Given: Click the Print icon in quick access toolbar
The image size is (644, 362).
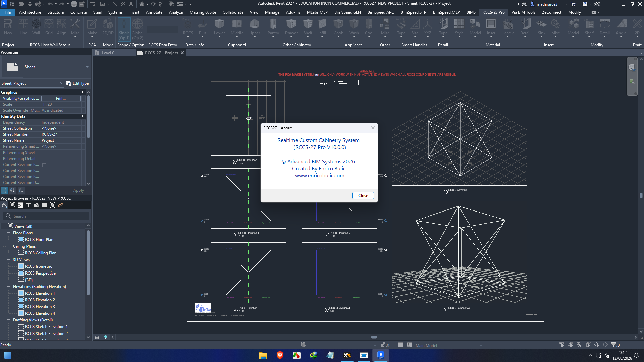Looking at the screenshot, I should [74, 4].
